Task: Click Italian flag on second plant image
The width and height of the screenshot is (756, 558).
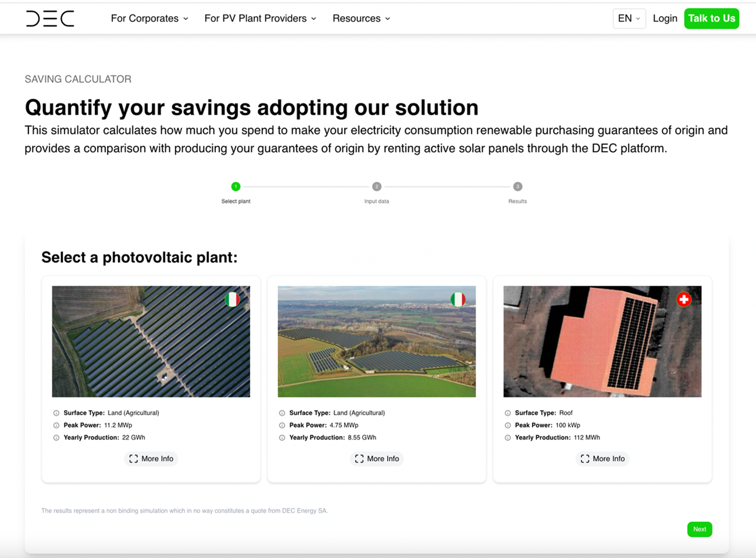Action: (458, 300)
